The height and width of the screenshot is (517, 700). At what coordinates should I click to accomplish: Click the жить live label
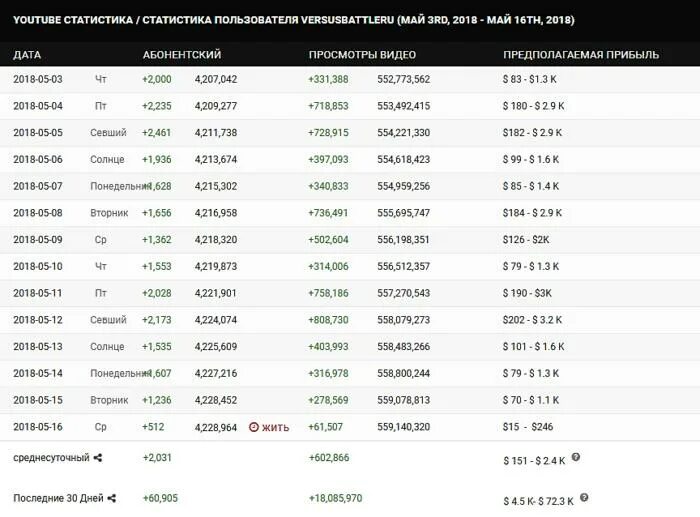(275, 428)
